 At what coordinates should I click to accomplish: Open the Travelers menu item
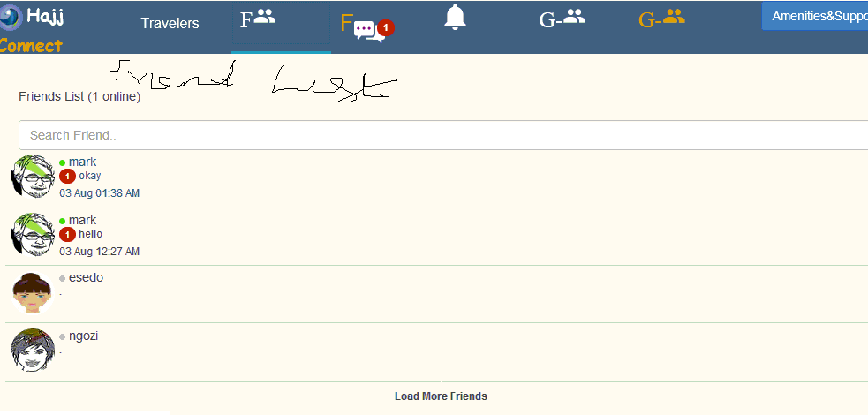[170, 23]
